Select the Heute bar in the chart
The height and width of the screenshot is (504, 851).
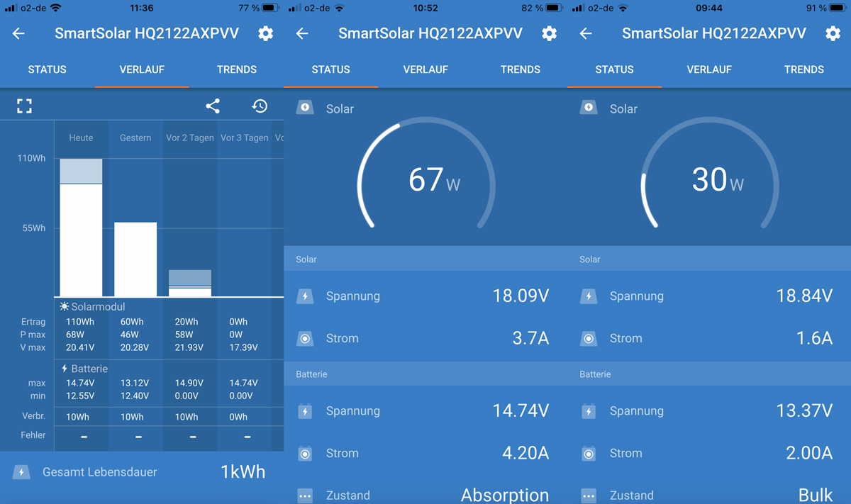point(81,228)
